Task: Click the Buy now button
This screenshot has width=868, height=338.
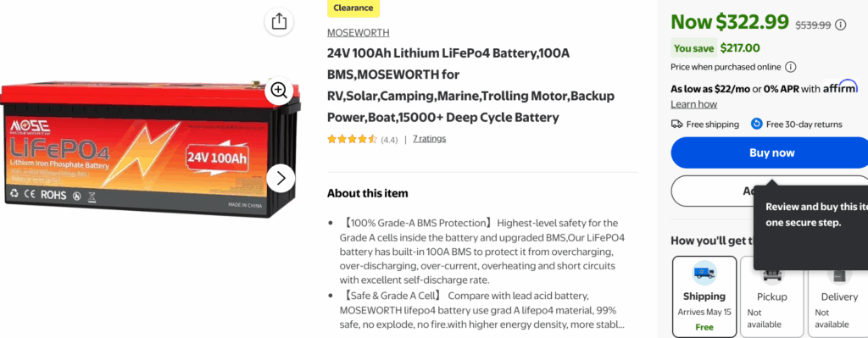Action: click(771, 152)
